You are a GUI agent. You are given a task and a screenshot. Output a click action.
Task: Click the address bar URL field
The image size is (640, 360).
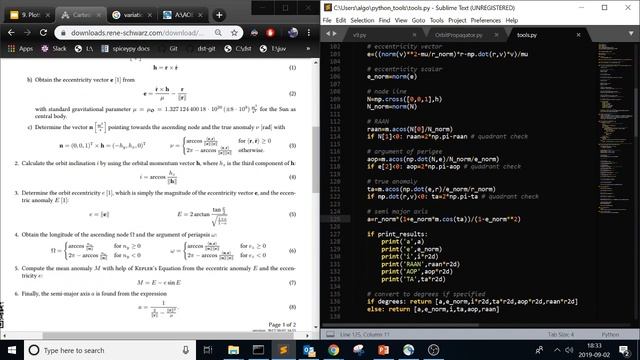(x=139, y=33)
